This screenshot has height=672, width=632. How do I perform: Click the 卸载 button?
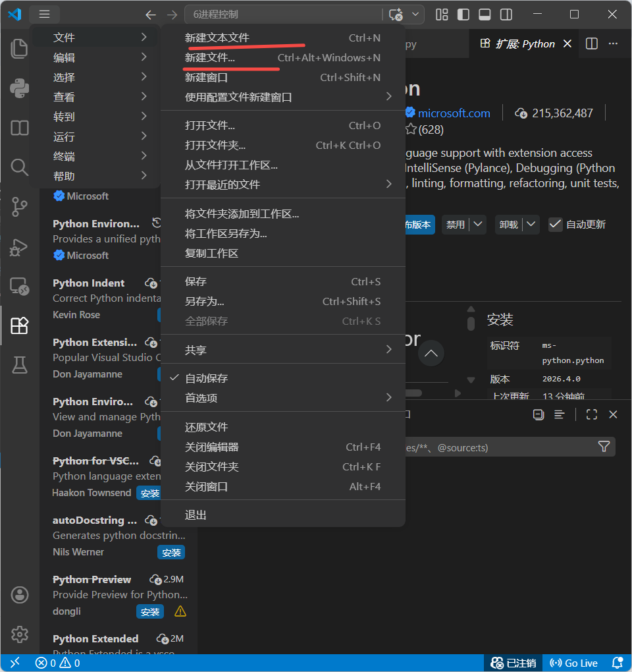[509, 224]
